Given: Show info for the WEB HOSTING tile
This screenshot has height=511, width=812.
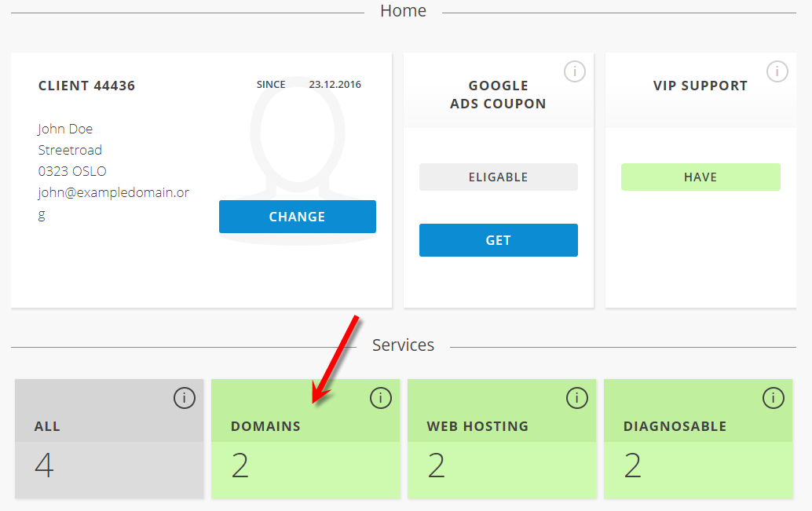Looking at the screenshot, I should pos(577,398).
